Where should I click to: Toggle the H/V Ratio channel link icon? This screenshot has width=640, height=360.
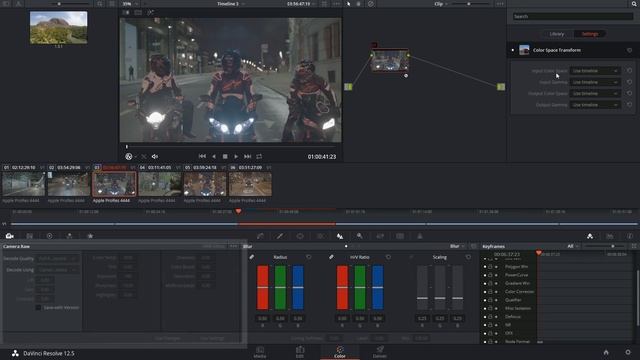coord(331,257)
